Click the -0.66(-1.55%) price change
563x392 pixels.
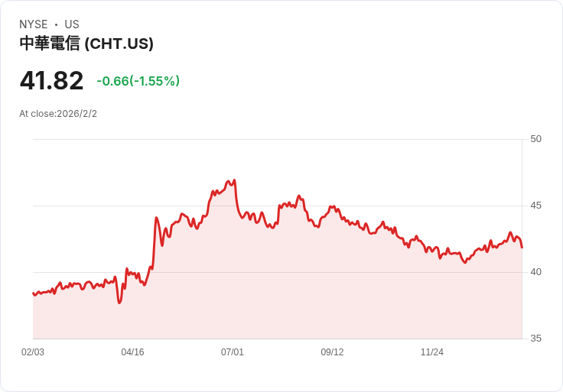click(x=138, y=81)
